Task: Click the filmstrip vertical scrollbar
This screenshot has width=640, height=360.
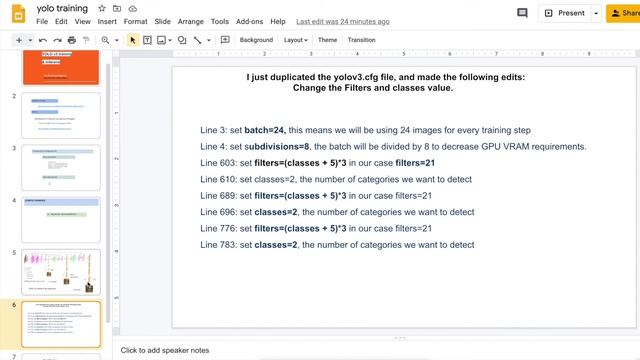Action: (108, 192)
